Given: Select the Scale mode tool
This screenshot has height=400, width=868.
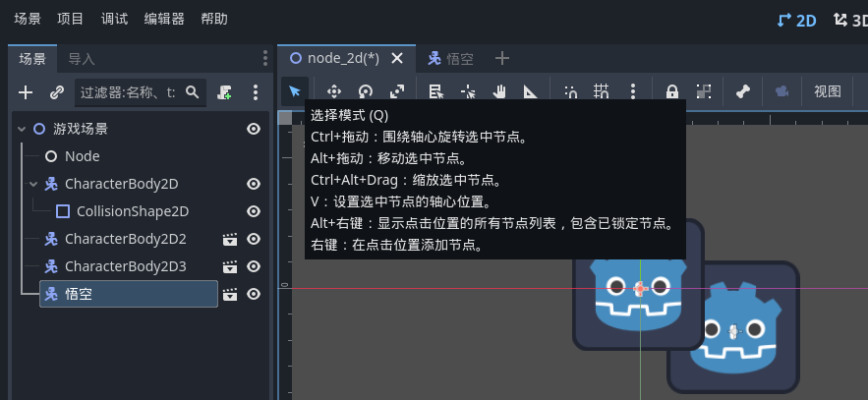Looking at the screenshot, I should [x=397, y=91].
